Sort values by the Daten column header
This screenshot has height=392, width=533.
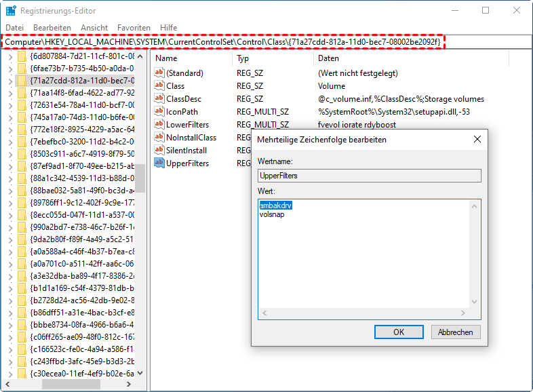[x=411, y=58]
